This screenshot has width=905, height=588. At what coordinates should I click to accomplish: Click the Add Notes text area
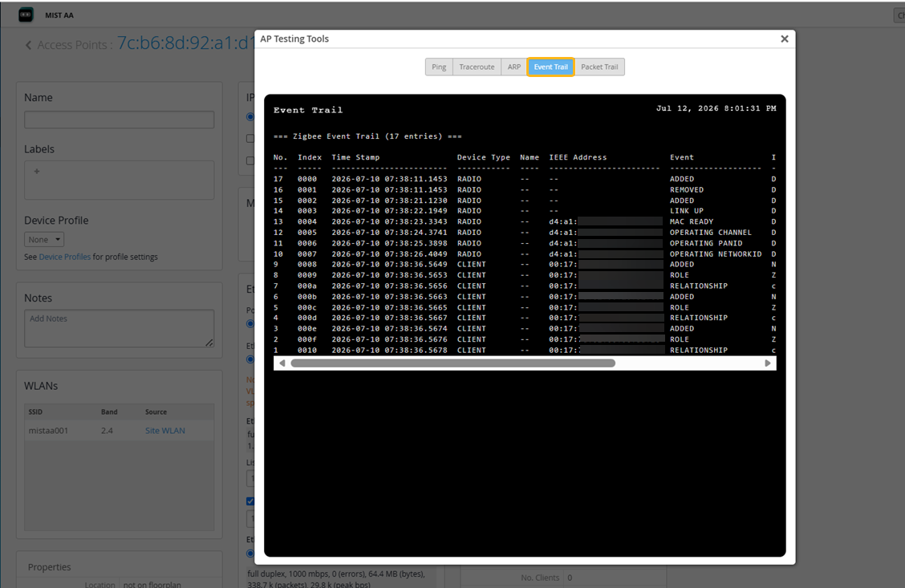119,328
